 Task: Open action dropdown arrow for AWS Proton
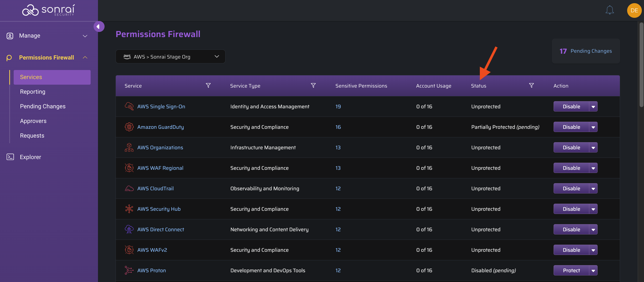(593, 270)
